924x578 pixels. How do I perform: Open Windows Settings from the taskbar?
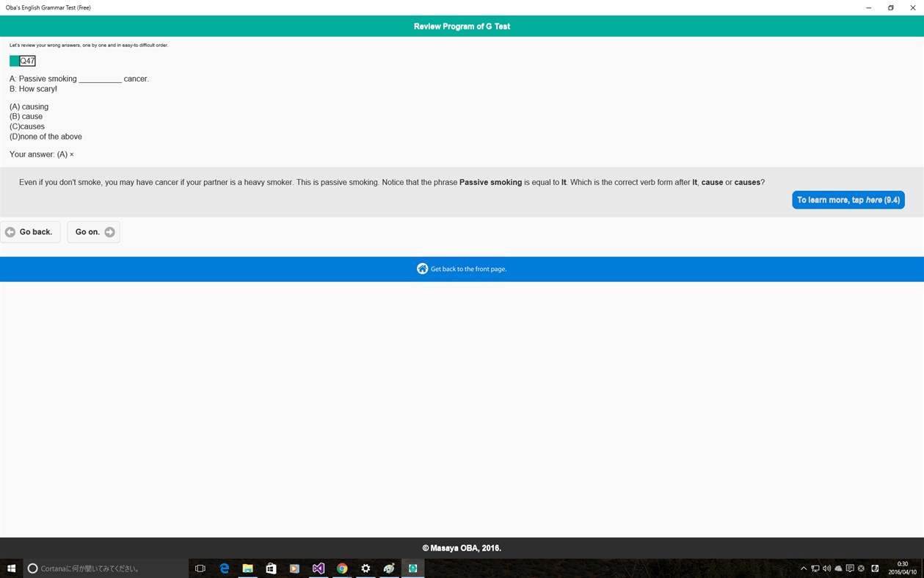pyautogui.click(x=365, y=568)
